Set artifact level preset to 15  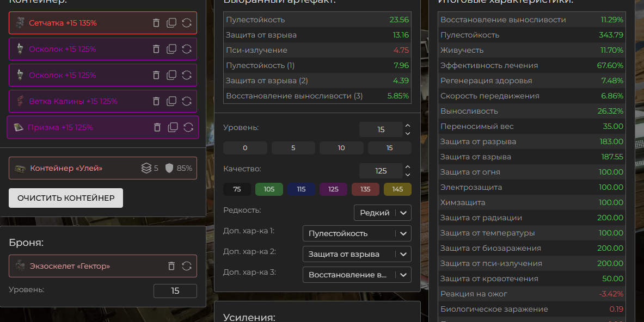click(x=389, y=148)
